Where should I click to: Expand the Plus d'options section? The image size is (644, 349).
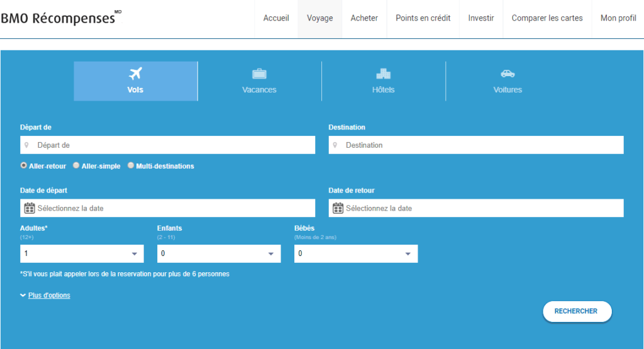pyautogui.click(x=48, y=296)
